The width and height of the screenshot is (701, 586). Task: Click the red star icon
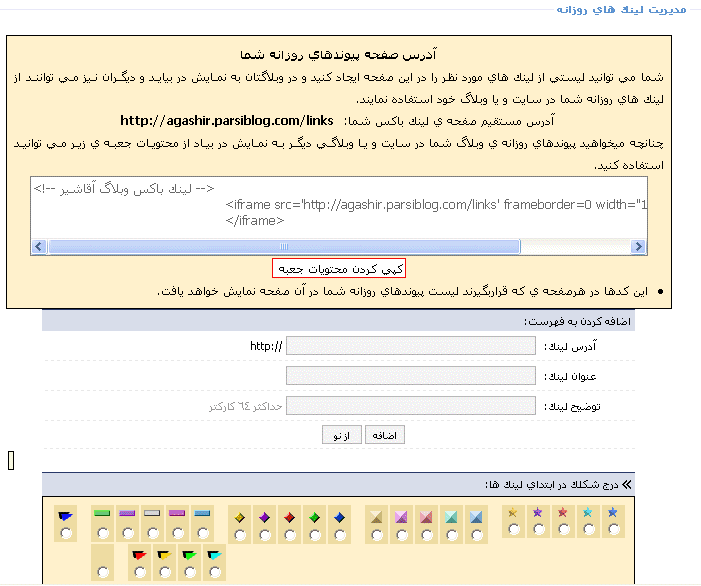[562, 512]
